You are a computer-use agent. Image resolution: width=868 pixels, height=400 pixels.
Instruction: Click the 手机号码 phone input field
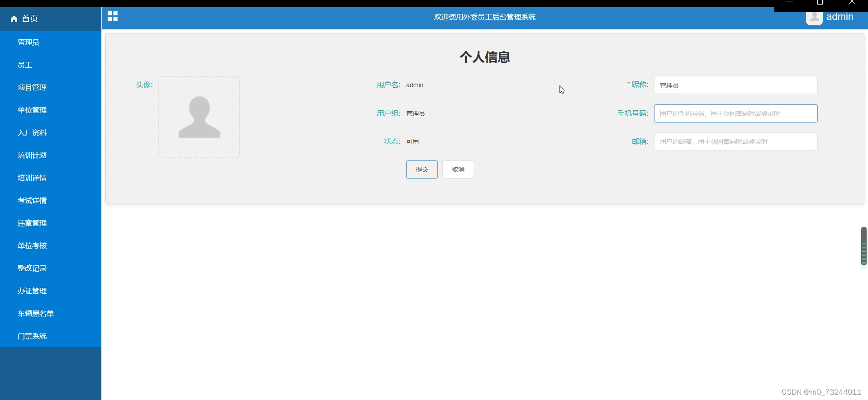(735, 113)
